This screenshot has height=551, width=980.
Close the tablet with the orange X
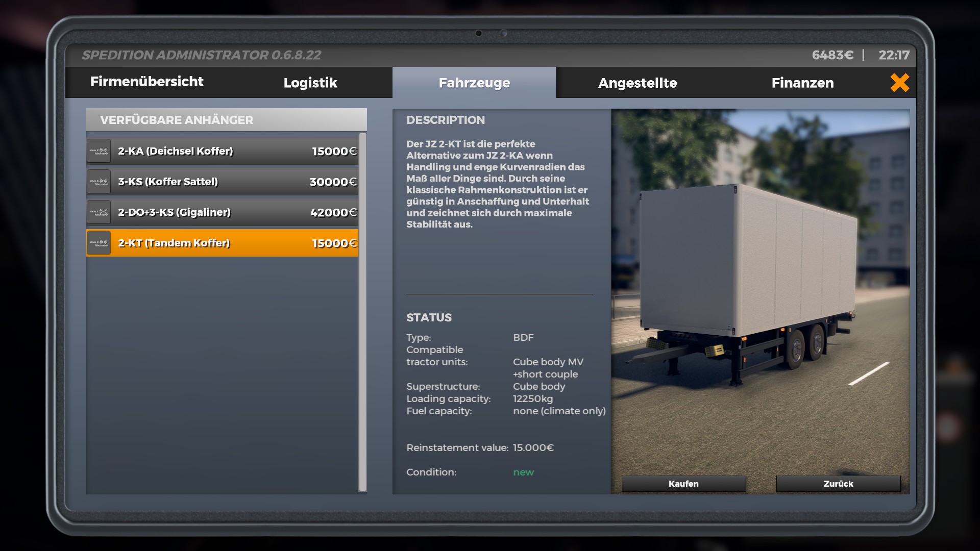(x=899, y=83)
